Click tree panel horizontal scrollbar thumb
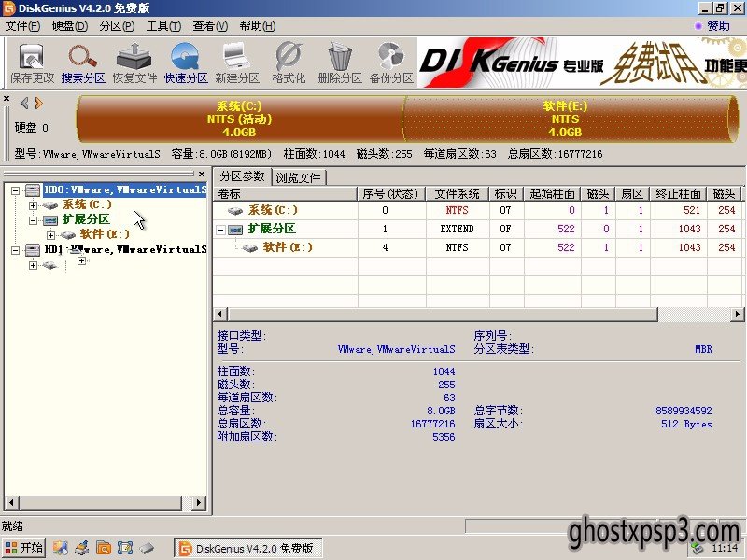 [x=101, y=502]
